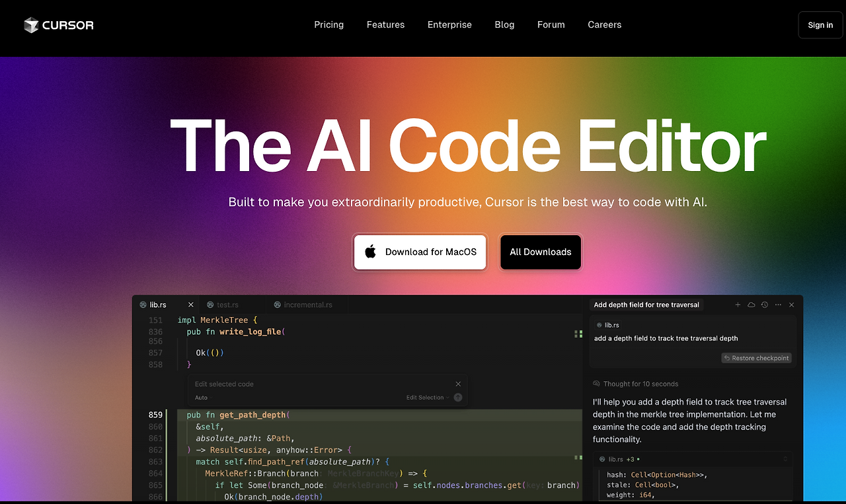Submit the inline edit with arrow icon
The image size is (846, 504).
[458, 398]
